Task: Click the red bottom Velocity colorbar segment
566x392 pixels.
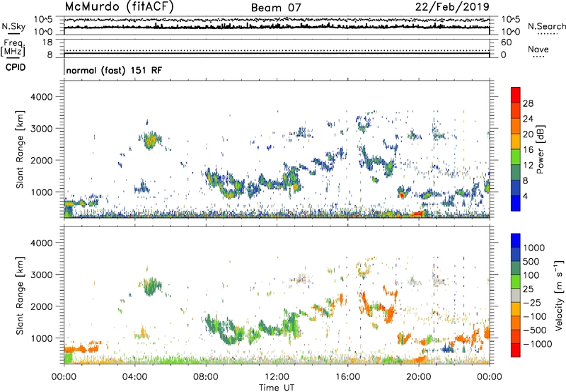Action: pos(516,350)
